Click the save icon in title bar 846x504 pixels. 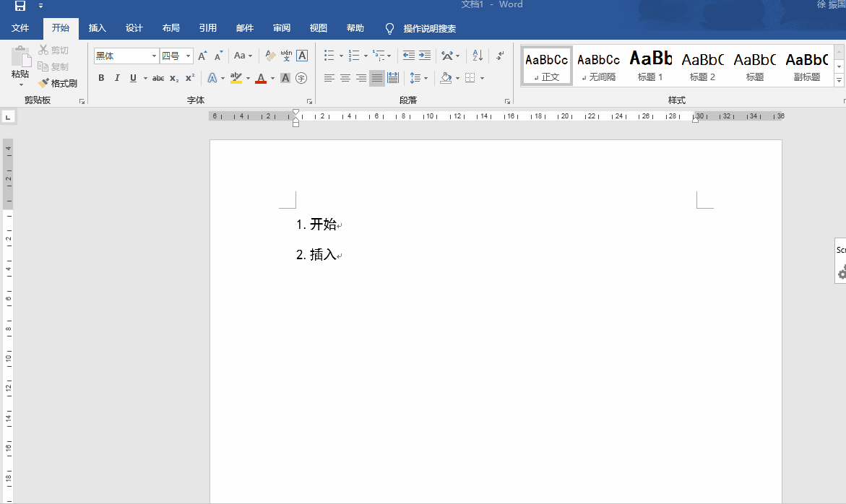point(20,6)
